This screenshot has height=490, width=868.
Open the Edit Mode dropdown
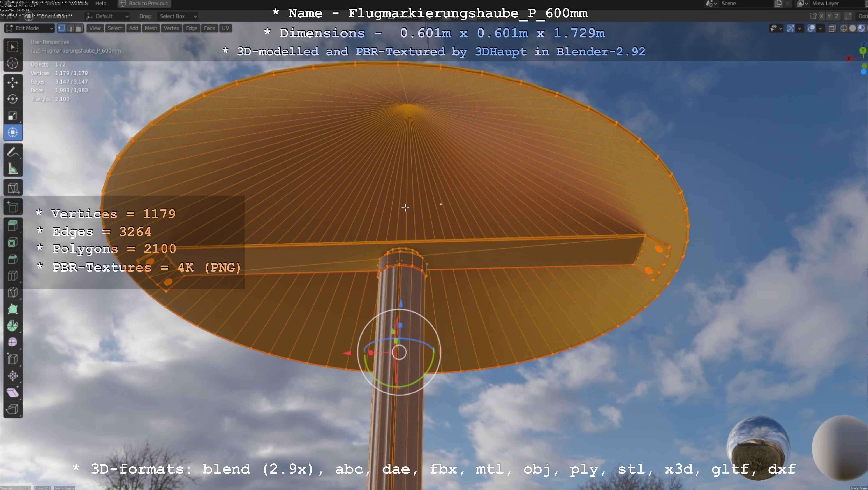(29, 28)
